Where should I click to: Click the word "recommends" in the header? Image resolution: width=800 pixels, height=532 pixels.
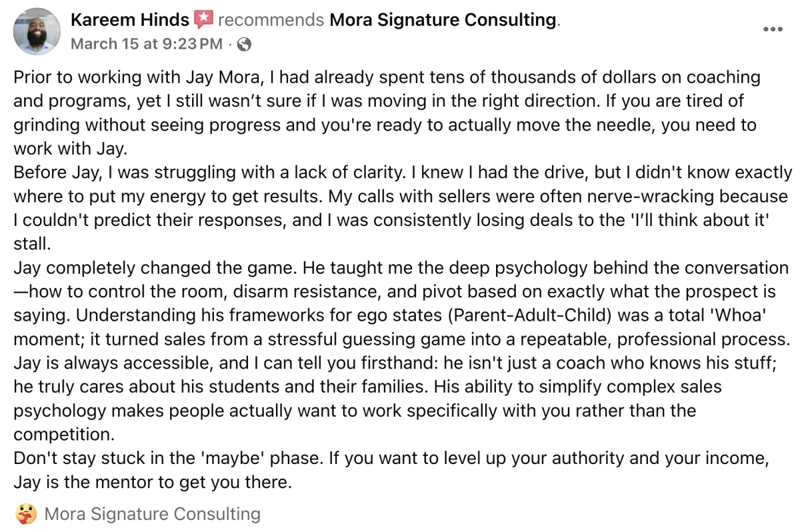point(271,20)
